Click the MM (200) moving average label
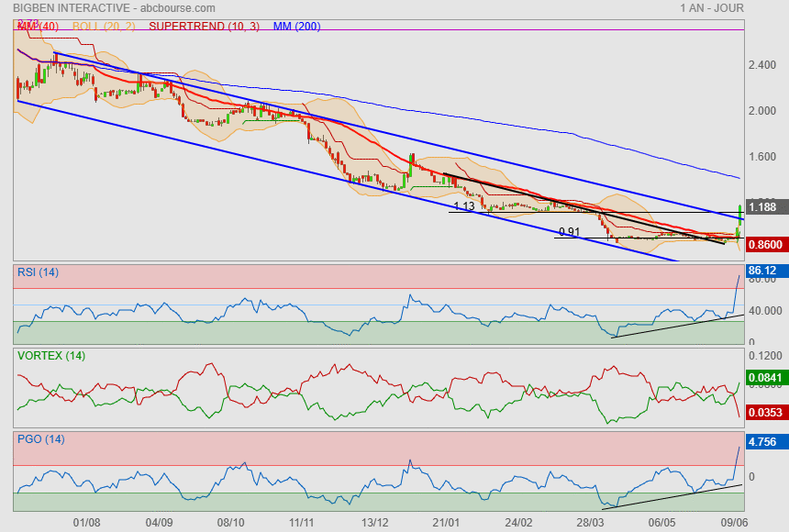 point(296,26)
